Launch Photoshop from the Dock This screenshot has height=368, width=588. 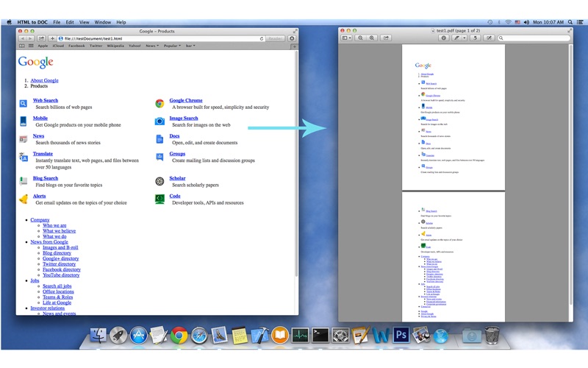pos(401,335)
